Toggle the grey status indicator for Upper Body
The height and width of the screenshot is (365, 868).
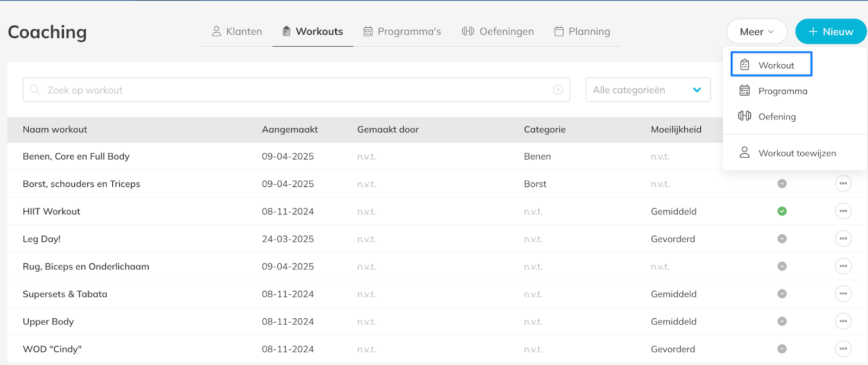782,322
